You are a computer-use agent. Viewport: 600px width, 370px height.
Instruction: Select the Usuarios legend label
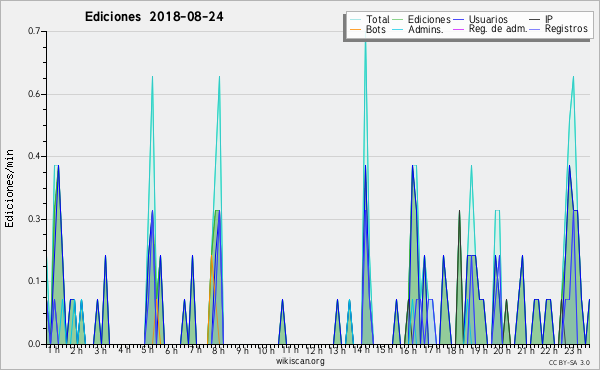pos(488,19)
